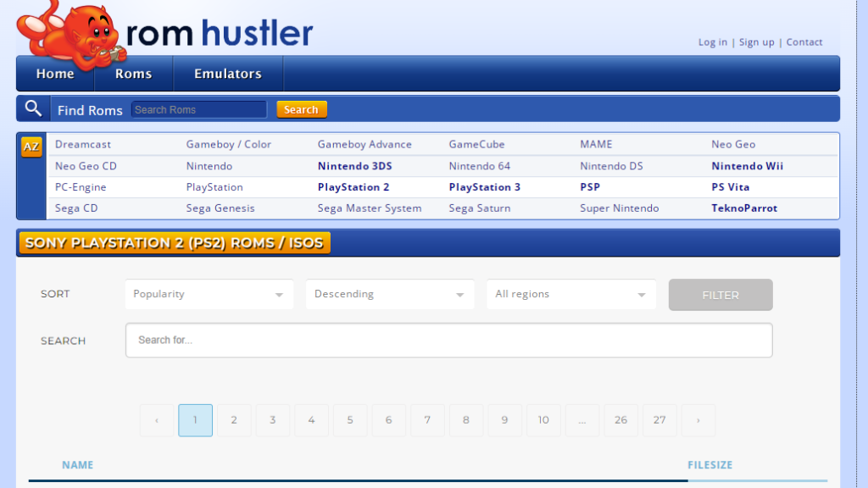Go to page 10
The width and height of the screenshot is (868, 488).
coord(543,420)
